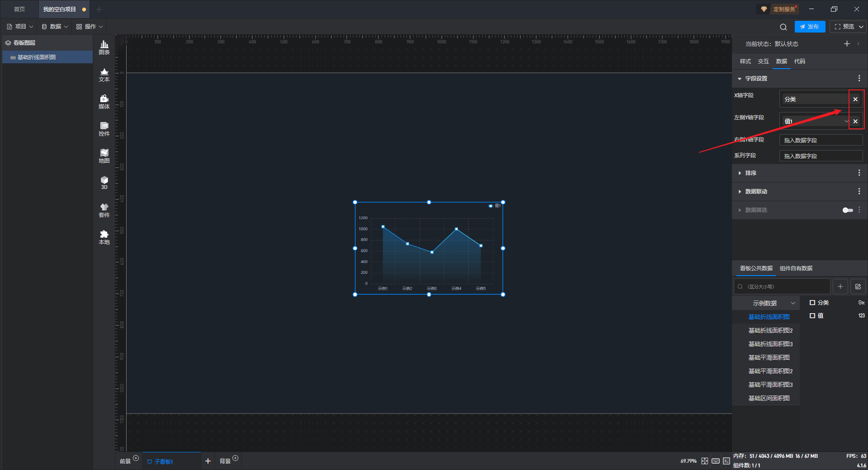Open the keyboard shortcuts icon in status bar
This screenshot has width=868, height=470.
click(x=716, y=461)
